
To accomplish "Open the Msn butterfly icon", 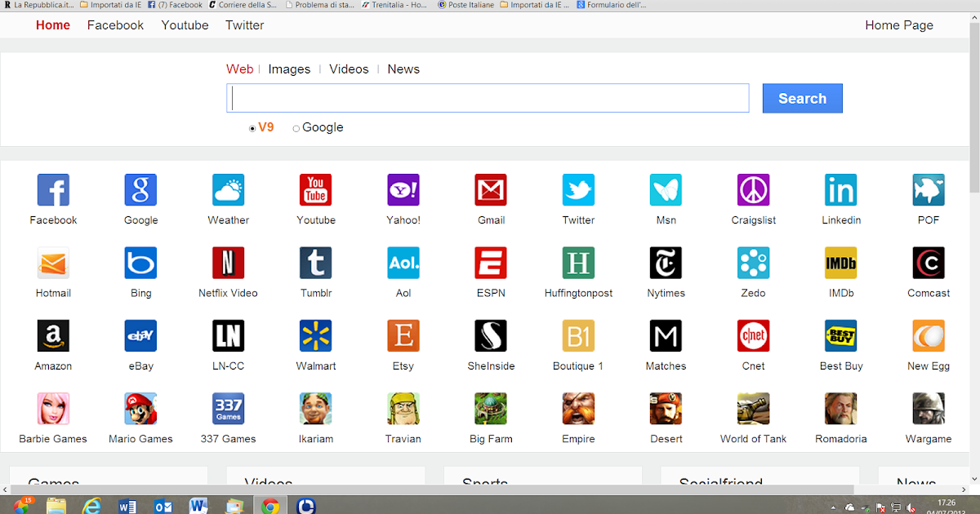I will click(666, 190).
